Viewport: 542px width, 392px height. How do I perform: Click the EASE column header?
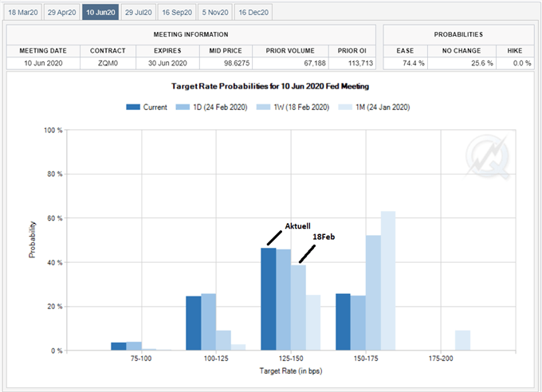tap(405, 51)
